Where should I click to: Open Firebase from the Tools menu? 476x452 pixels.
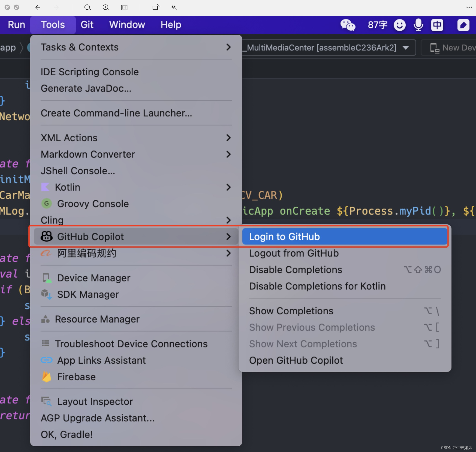click(x=76, y=377)
